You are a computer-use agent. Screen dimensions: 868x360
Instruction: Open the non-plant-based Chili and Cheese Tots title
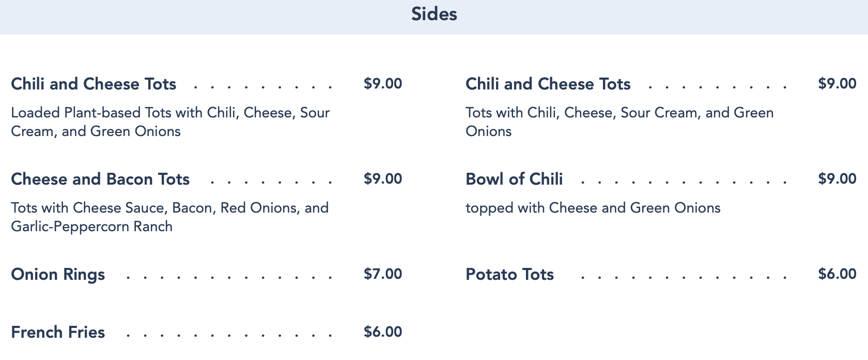pyautogui.click(x=548, y=84)
